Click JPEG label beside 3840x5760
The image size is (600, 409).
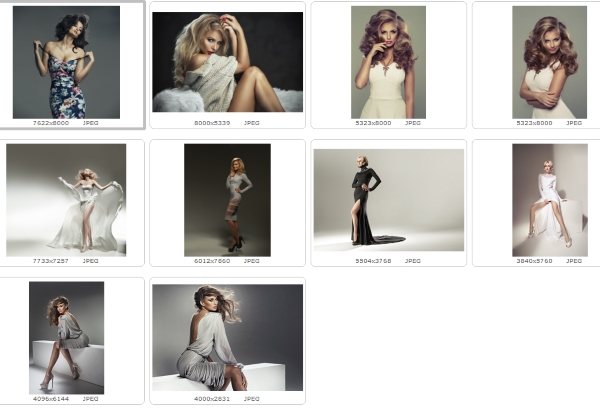coord(574,261)
